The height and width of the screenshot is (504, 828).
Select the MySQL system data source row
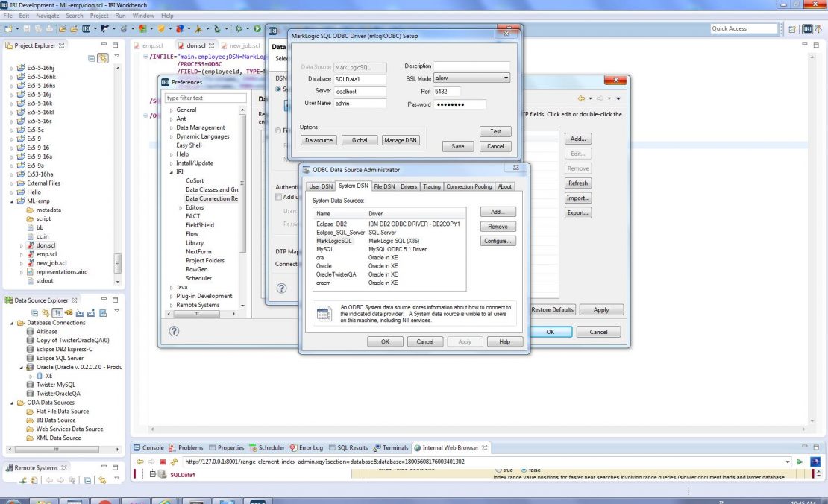(x=390, y=249)
